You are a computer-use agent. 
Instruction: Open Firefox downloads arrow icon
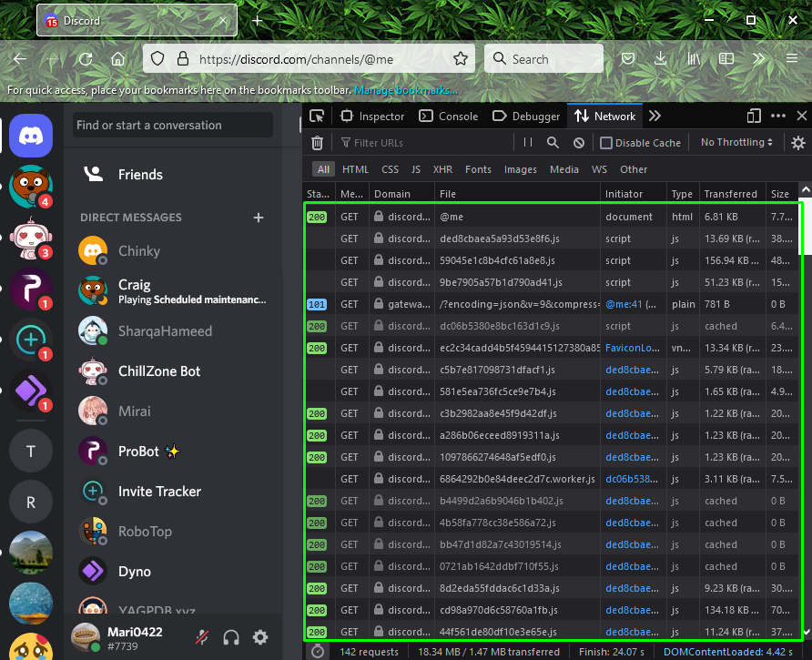(660, 58)
